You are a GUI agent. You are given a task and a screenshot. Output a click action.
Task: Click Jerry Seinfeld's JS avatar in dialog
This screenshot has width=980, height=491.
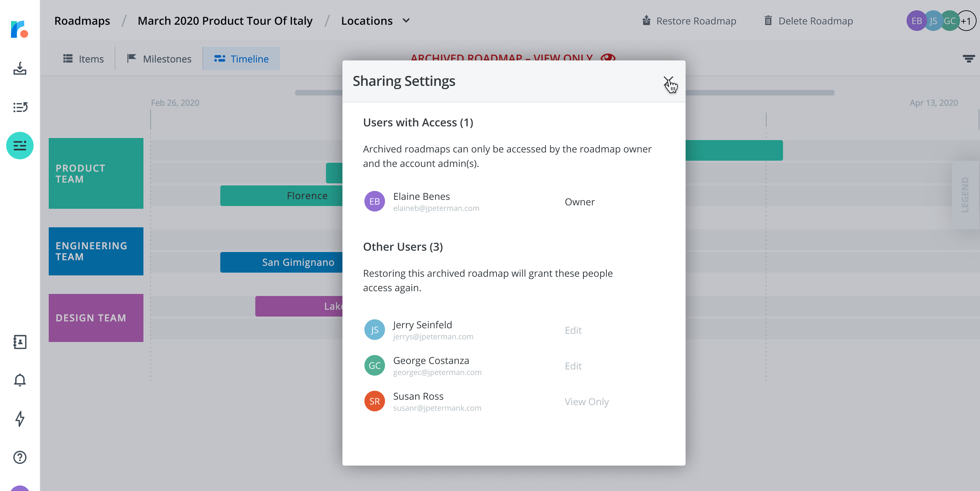[x=374, y=330]
